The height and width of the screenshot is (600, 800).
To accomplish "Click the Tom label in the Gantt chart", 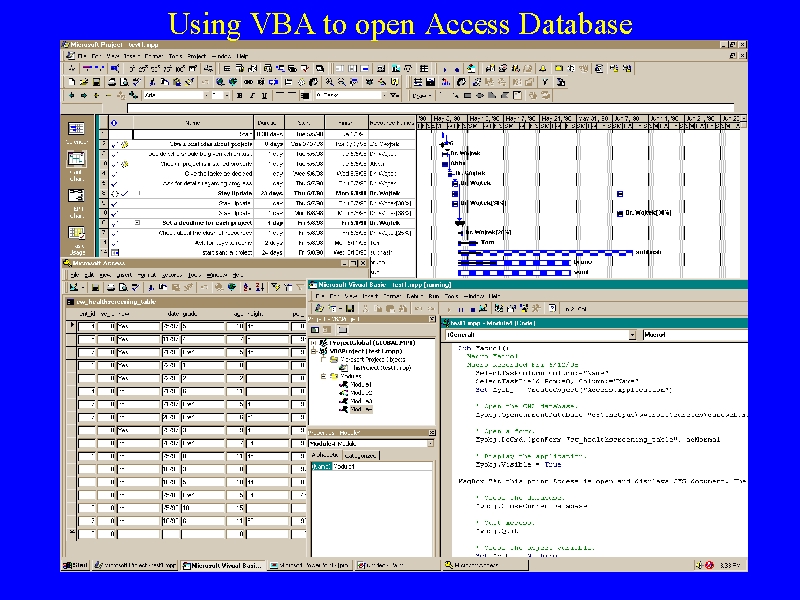I will [488, 242].
